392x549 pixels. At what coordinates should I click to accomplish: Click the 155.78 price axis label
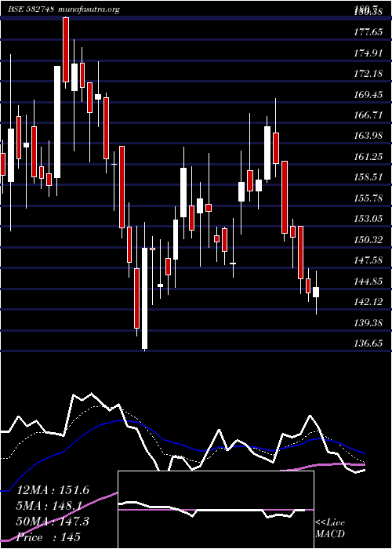click(368, 198)
